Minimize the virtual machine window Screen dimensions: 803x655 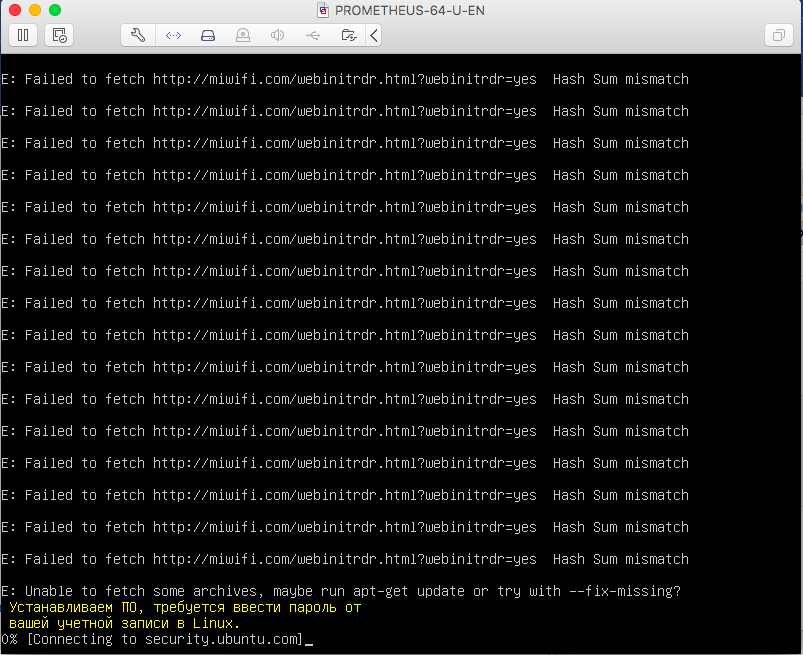(x=35, y=10)
